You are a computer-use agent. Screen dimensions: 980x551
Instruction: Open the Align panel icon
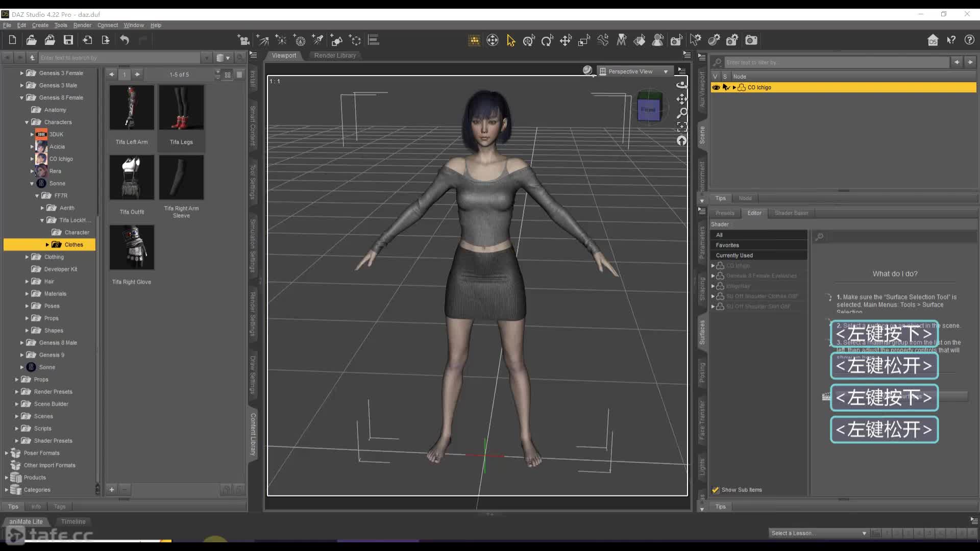coord(374,40)
